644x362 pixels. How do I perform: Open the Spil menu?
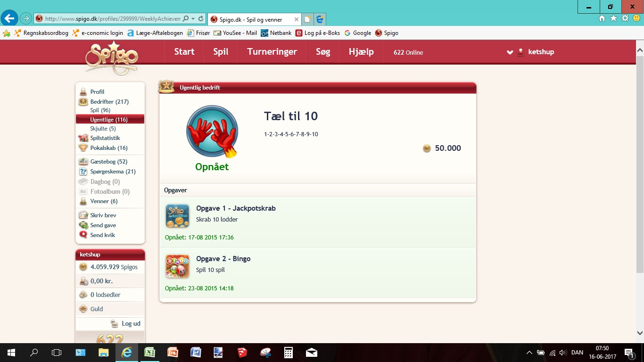pyautogui.click(x=221, y=52)
